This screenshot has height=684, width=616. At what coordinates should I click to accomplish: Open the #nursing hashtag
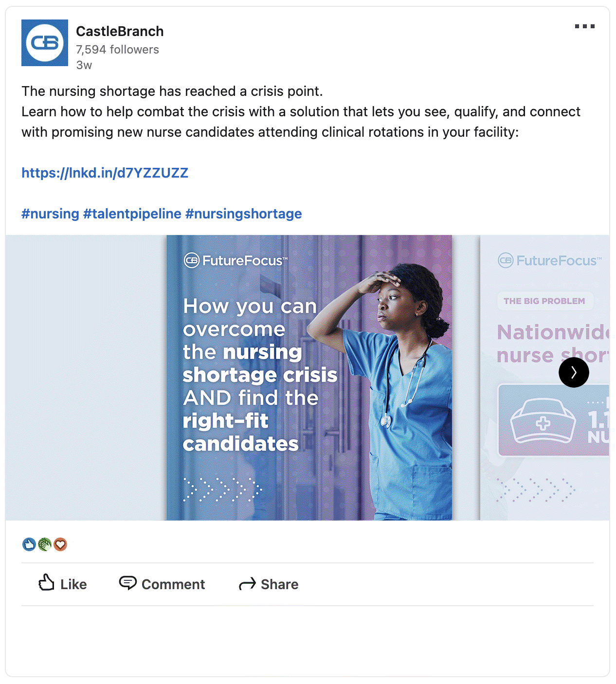pyautogui.click(x=50, y=214)
